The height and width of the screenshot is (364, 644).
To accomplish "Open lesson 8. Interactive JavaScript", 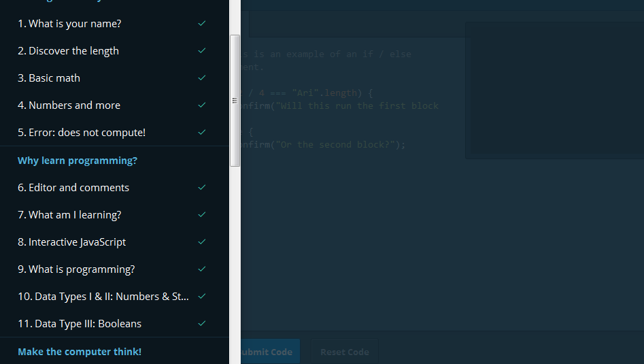I will click(71, 242).
